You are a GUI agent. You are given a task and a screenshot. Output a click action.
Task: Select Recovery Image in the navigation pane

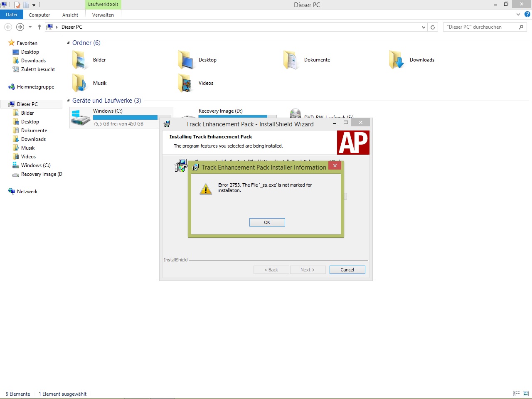[41, 174]
